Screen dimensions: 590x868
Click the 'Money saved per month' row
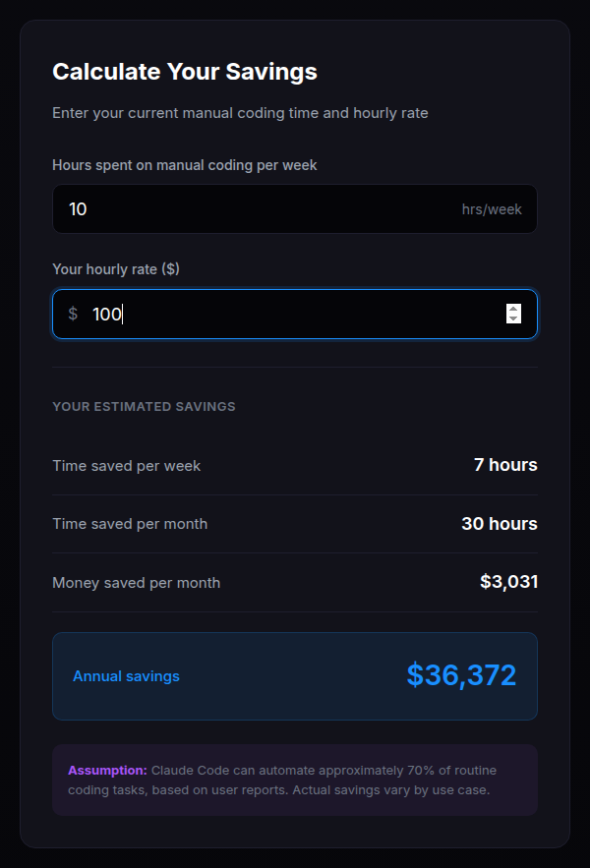136,582
